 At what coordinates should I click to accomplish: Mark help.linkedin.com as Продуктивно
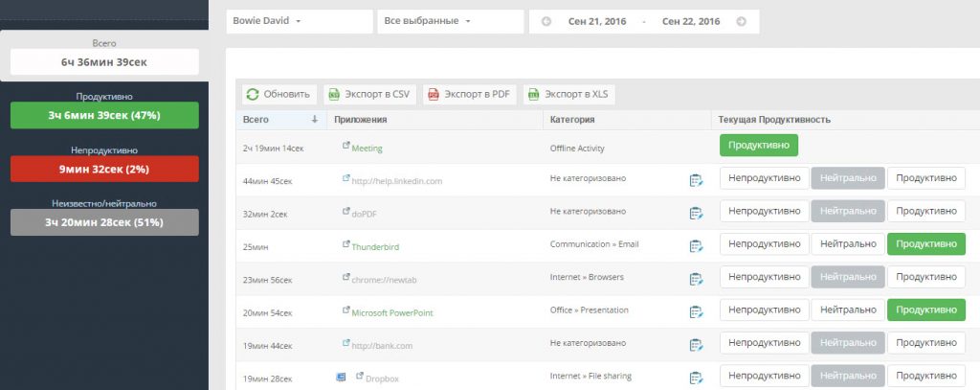pyautogui.click(x=926, y=178)
